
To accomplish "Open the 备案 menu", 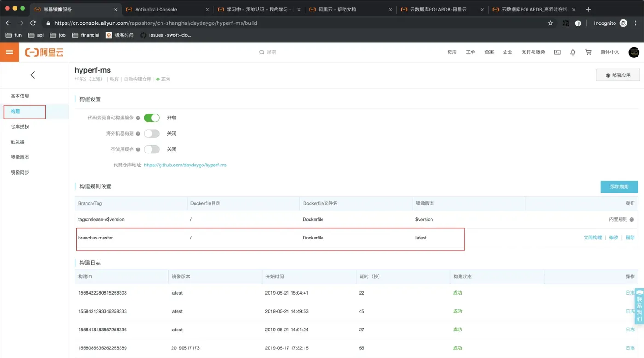I will coord(489,52).
